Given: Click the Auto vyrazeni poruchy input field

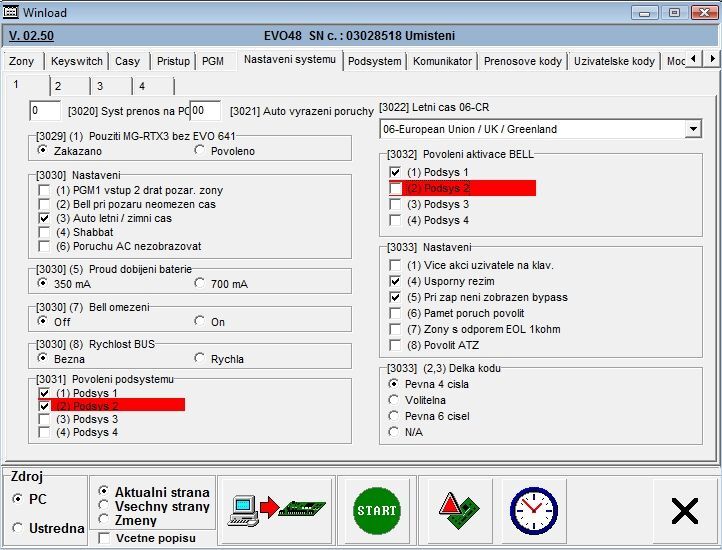Looking at the screenshot, I should (205, 110).
